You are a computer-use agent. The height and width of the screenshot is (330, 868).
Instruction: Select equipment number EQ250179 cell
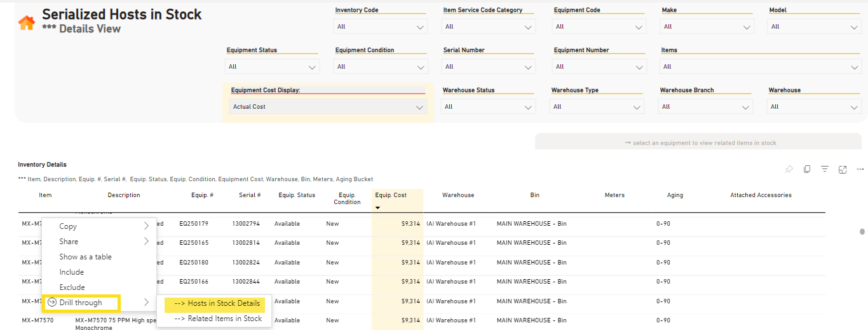click(194, 224)
